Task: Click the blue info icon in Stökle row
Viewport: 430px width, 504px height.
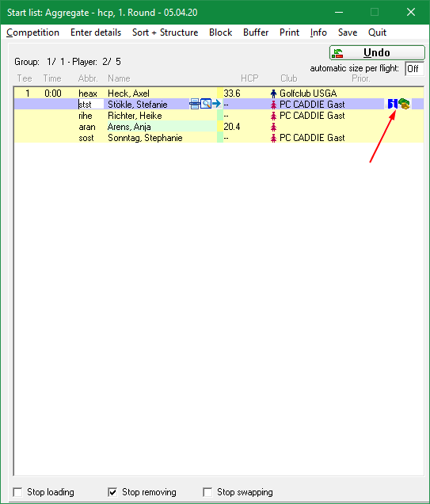Action: pyautogui.click(x=393, y=104)
